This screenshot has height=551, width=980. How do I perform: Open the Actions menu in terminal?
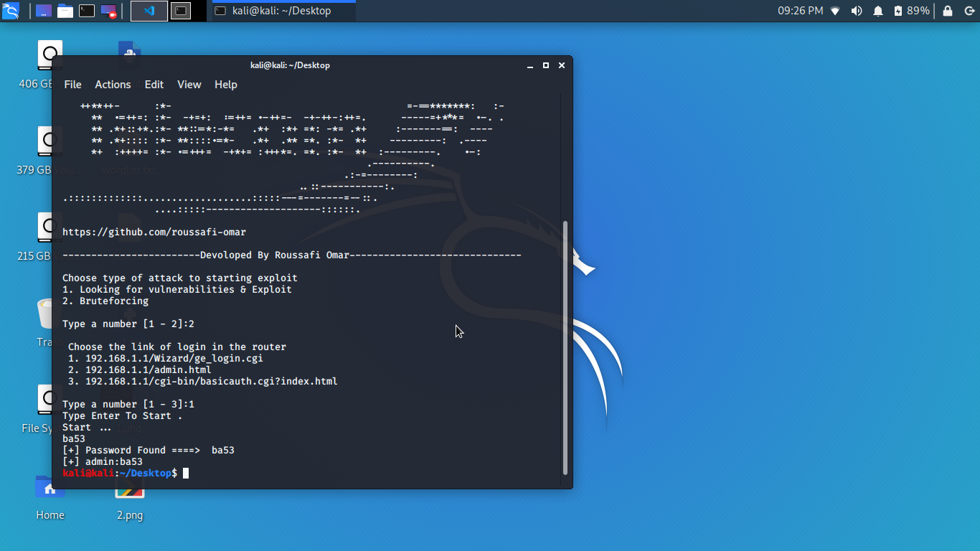coord(113,85)
